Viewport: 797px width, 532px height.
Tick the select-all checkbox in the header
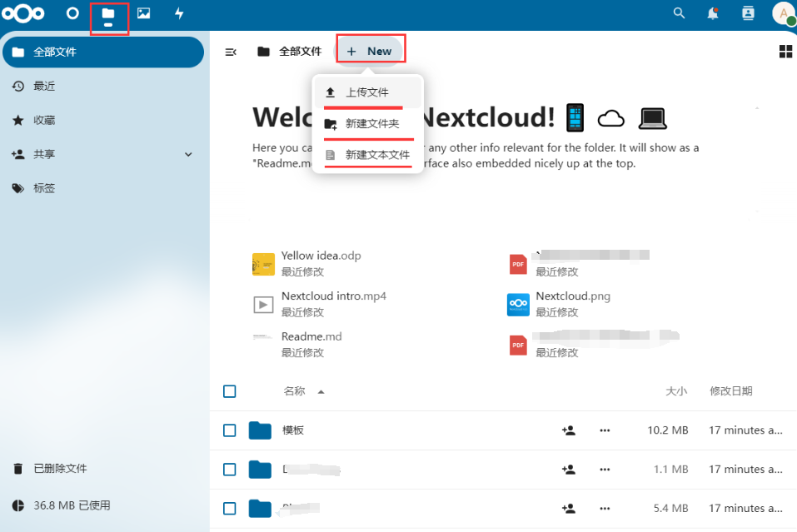[x=230, y=391]
